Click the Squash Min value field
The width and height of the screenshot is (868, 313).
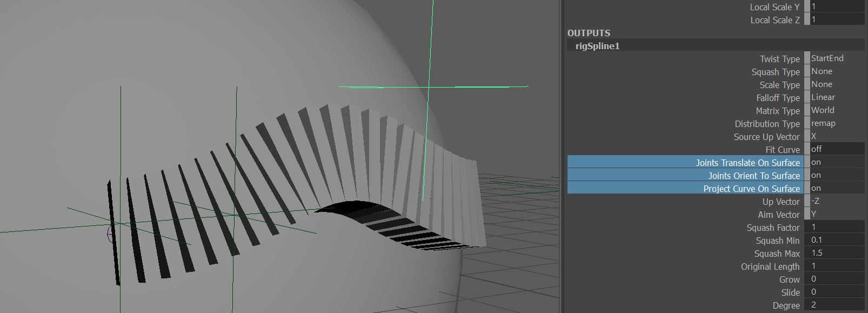click(x=837, y=240)
